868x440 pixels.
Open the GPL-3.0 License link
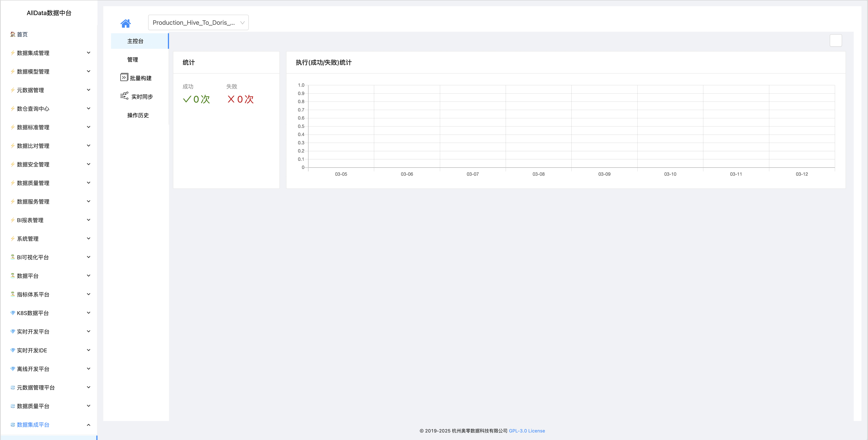click(527, 431)
